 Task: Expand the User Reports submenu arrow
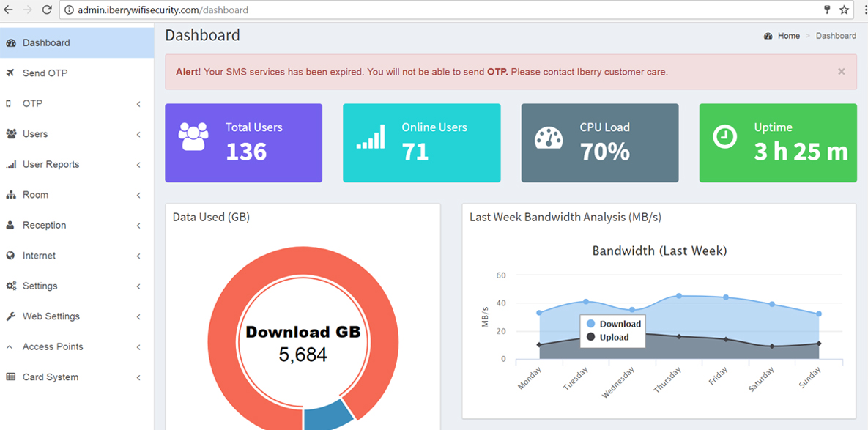point(138,165)
